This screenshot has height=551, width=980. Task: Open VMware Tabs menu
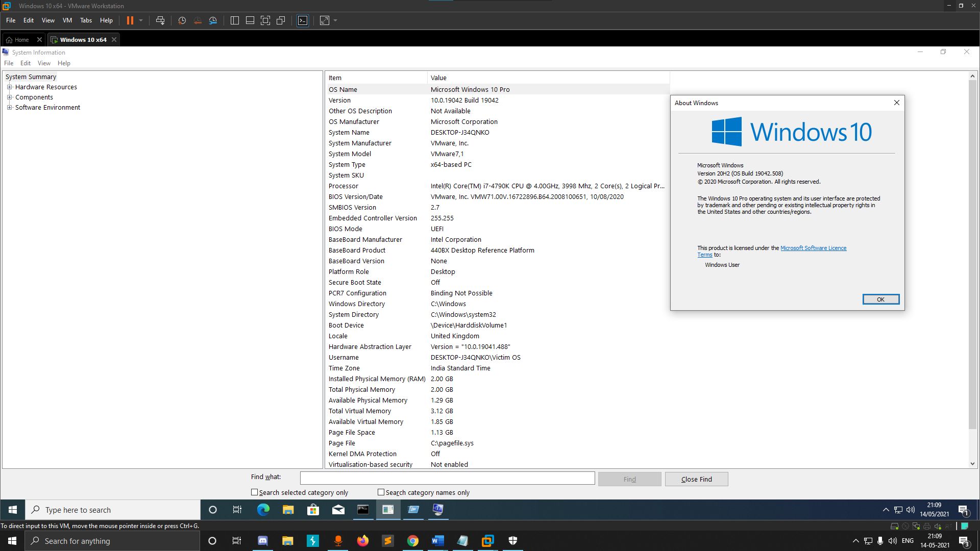click(x=86, y=20)
